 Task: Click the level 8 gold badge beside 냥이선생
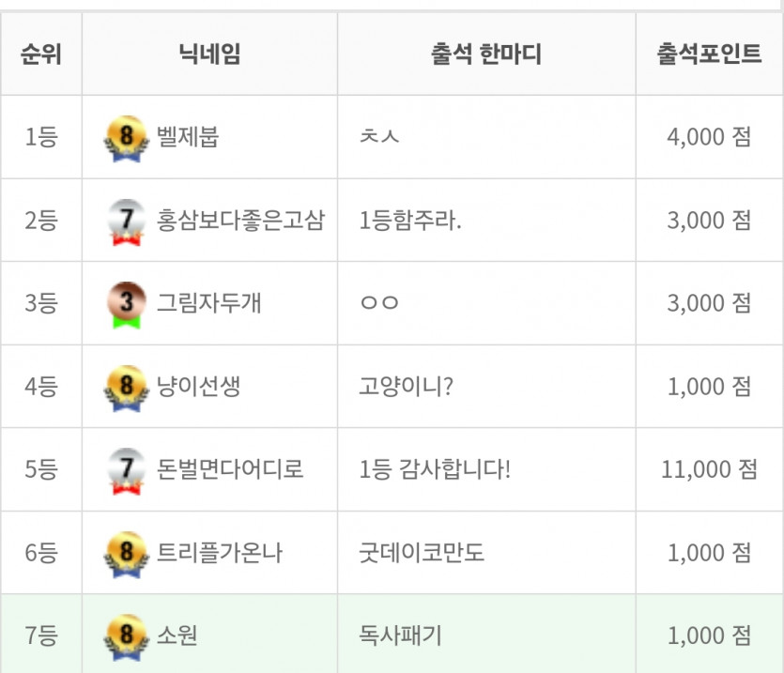pyautogui.click(x=127, y=388)
